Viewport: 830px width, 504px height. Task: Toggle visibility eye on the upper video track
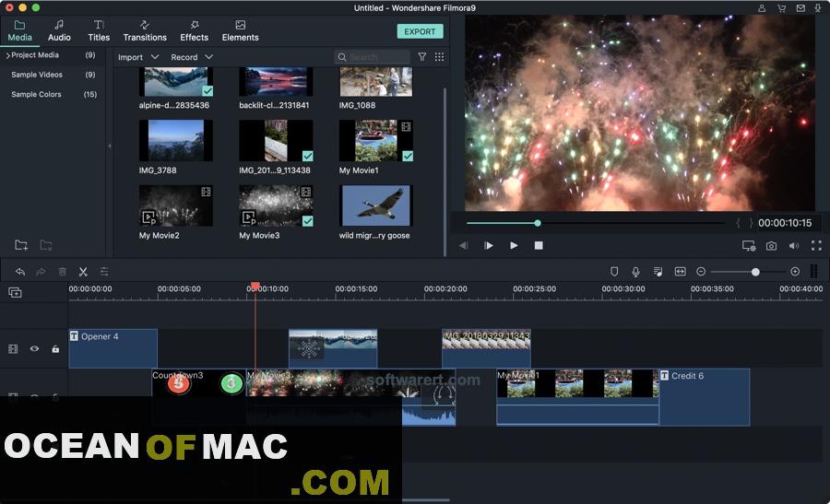point(34,348)
